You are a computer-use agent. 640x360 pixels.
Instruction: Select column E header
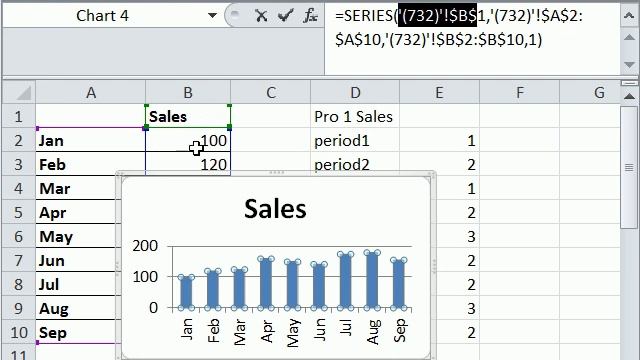click(439, 93)
